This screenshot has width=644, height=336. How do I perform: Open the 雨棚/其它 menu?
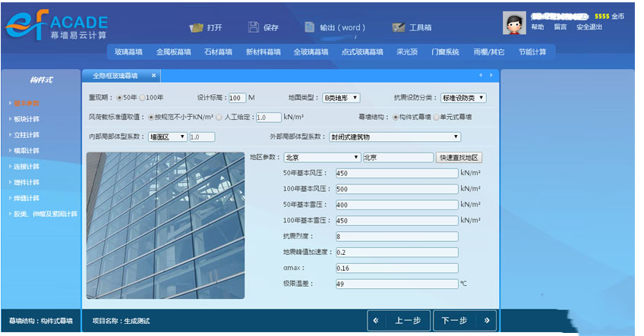[x=489, y=52]
